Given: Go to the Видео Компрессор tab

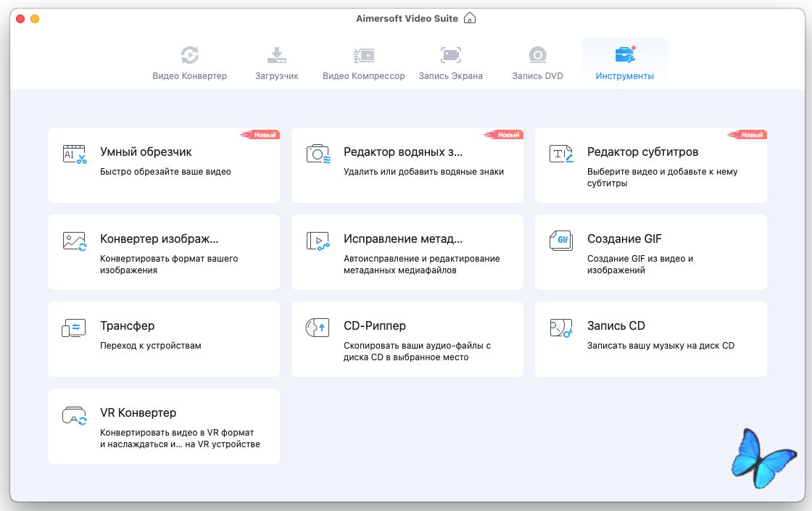Looking at the screenshot, I should 363,63.
